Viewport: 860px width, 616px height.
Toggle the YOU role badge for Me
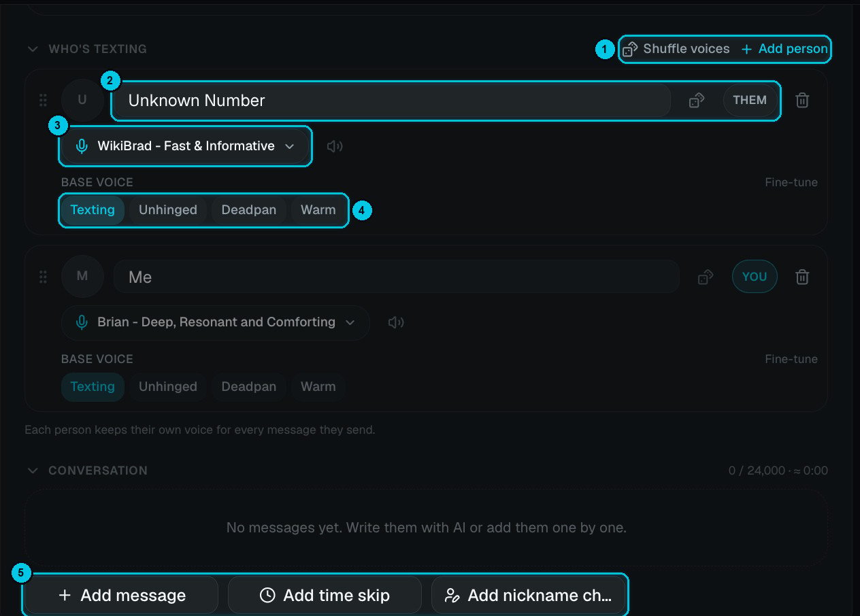click(x=755, y=276)
